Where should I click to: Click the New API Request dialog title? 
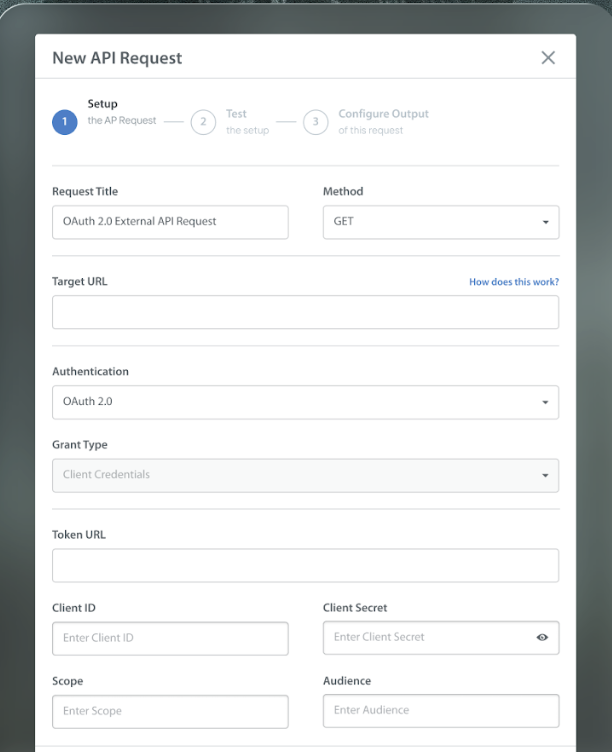pos(117,58)
